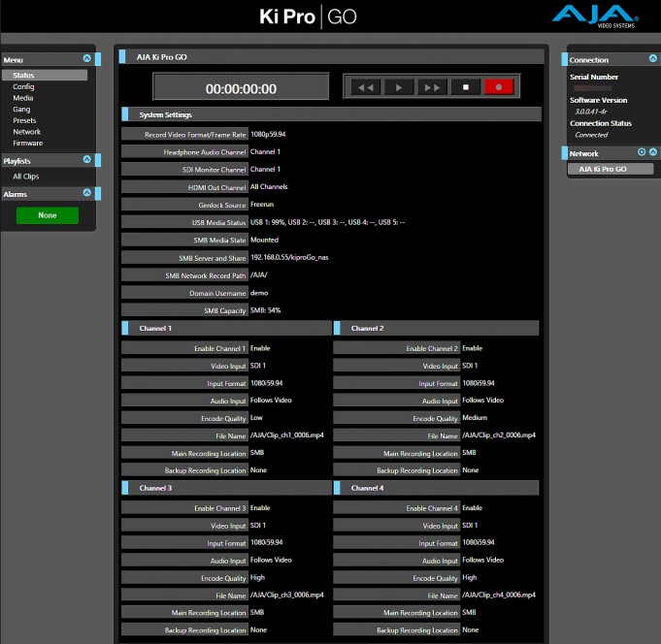Collapse the Playlists panel arrow
The image size is (661, 644).
point(86,159)
